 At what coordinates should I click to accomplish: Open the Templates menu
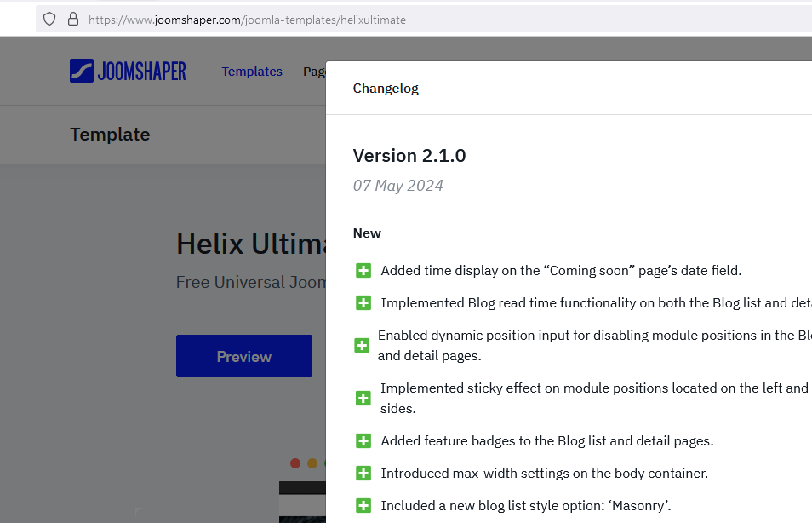click(x=252, y=72)
